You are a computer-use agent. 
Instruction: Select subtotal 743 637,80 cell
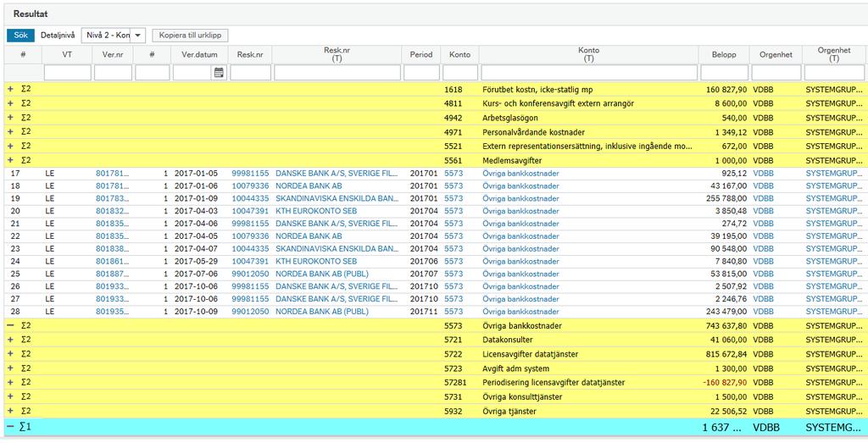point(725,326)
